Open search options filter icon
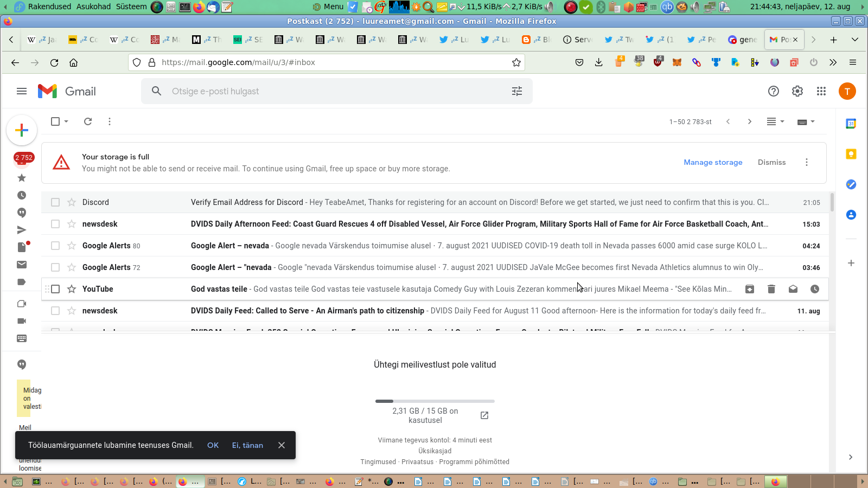The height and width of the screenshot is (488, 868). 517,91
